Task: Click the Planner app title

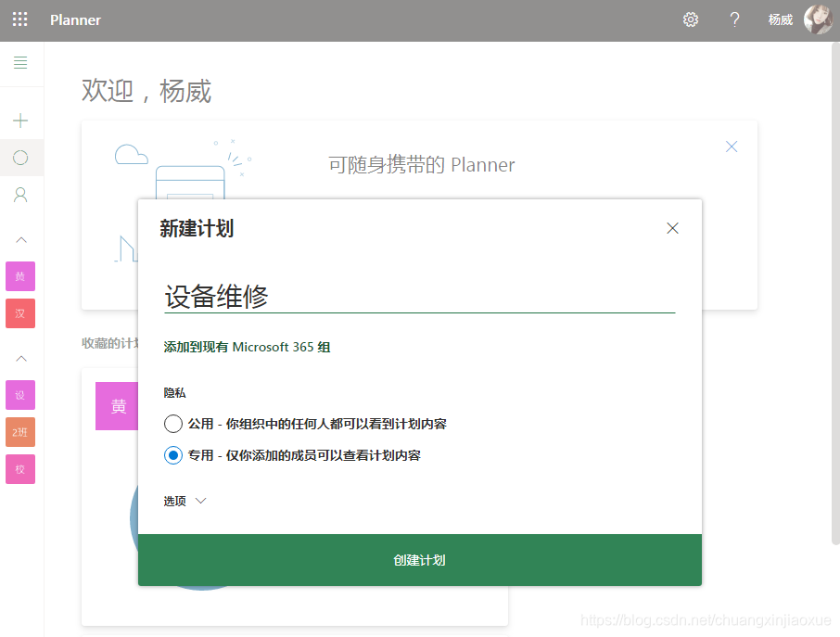Action: (x=75, y=19)
